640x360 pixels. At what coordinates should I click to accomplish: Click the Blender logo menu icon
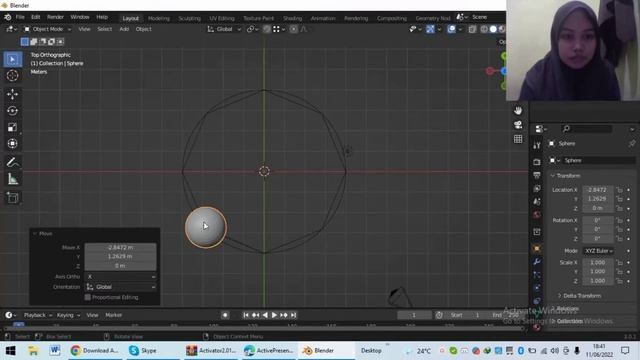(8, 17)
